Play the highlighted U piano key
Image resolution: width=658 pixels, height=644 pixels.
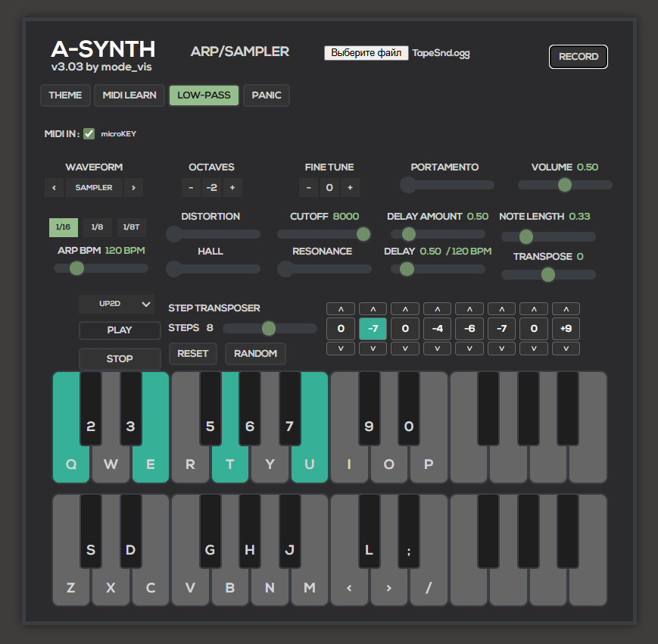tap(310, 464)
